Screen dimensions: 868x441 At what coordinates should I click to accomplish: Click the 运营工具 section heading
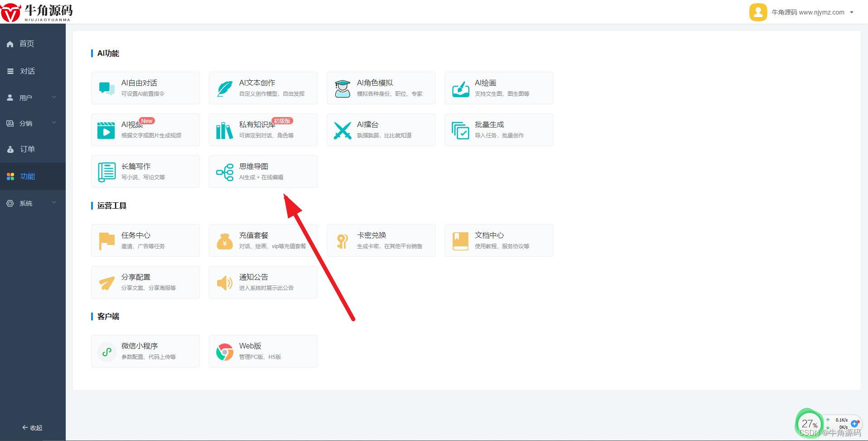(x=112, y=206)
